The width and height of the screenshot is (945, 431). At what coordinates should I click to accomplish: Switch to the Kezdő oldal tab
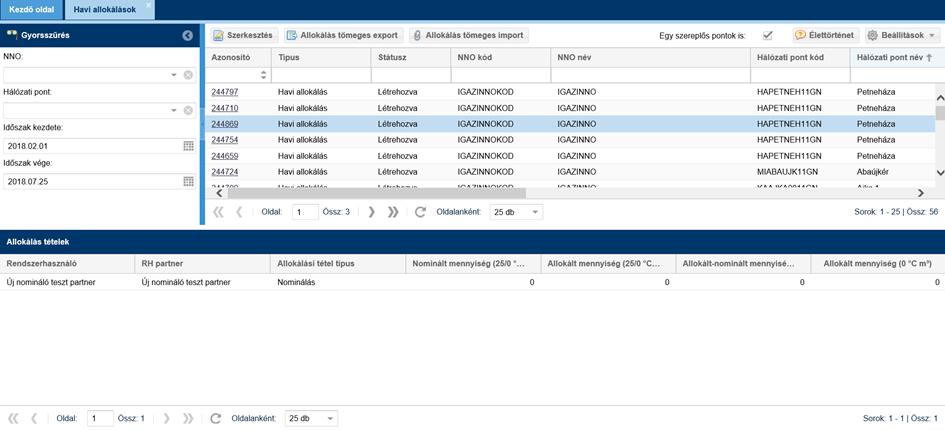[31, 10]
